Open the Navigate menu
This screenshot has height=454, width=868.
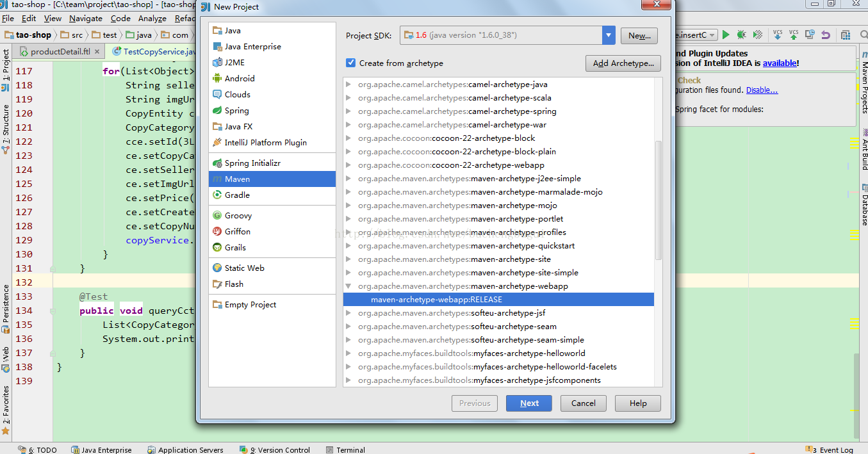[86, 19]
